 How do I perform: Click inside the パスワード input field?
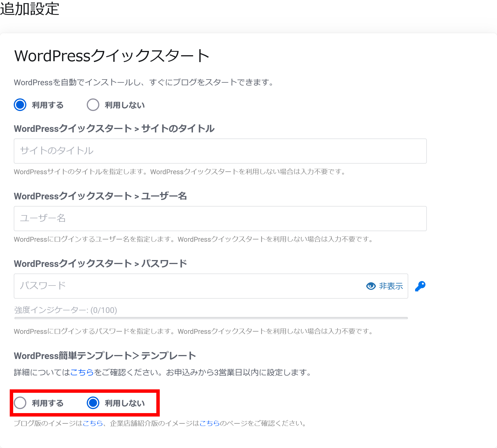point(186,286)
